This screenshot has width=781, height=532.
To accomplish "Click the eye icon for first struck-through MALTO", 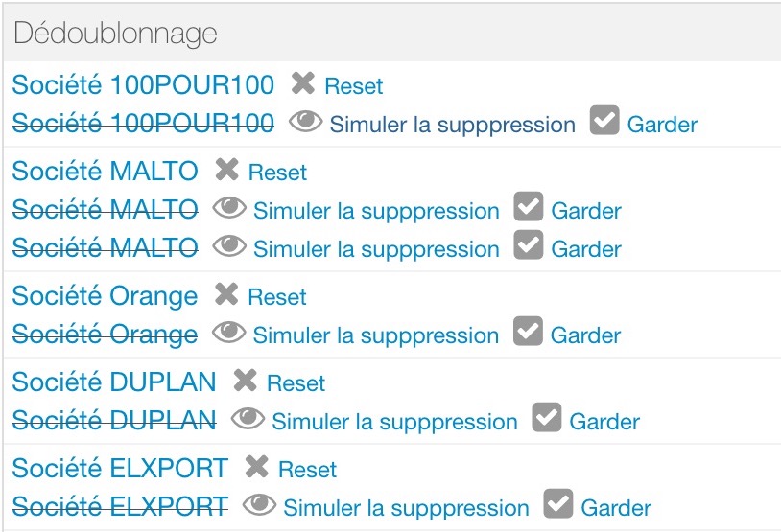I will 229,208.
